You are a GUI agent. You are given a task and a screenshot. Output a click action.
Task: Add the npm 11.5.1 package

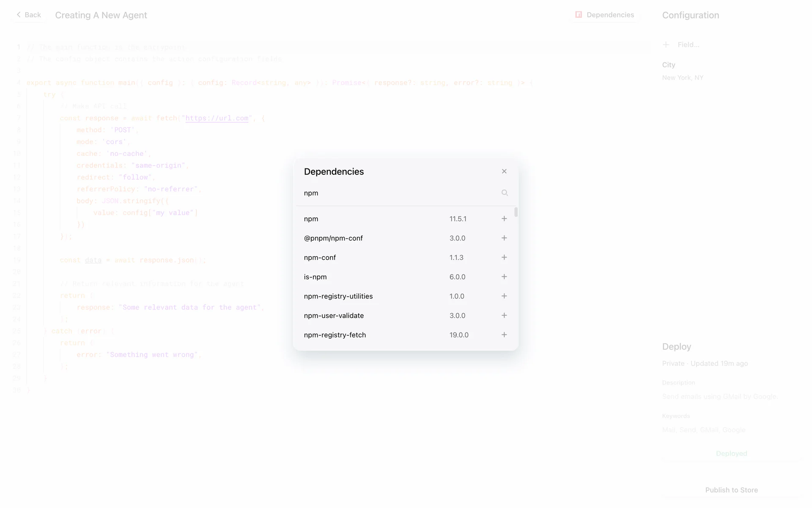click(504, 219)
